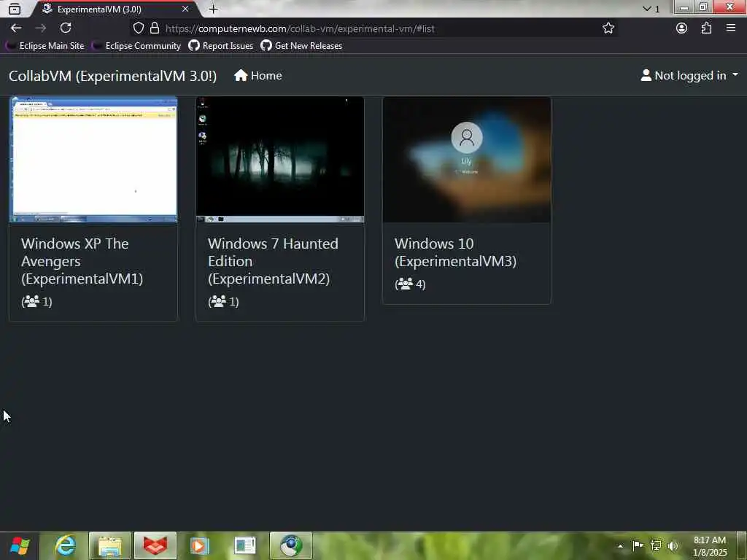Viewport: 747px width, 560px height.
Task: Click the CollabVM (ExperimentalVM 3.0!) brand title
Action: pyautogui.click(x=113, y=76)
